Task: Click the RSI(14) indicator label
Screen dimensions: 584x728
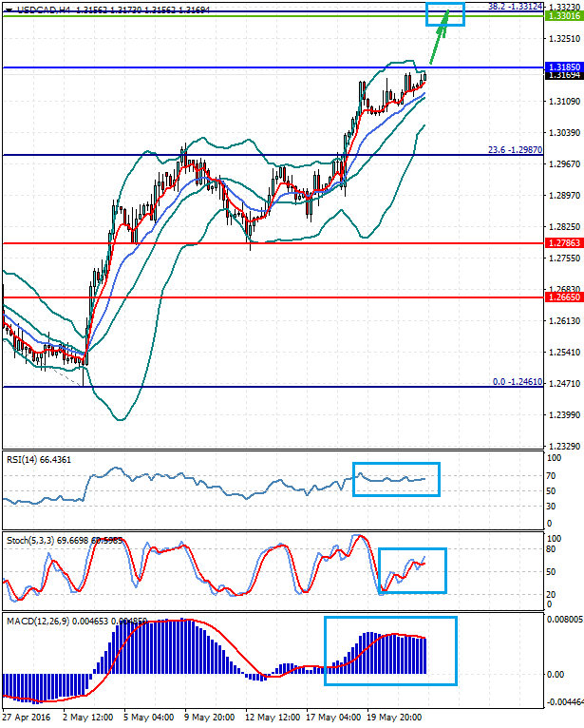Action: (25, 460)
